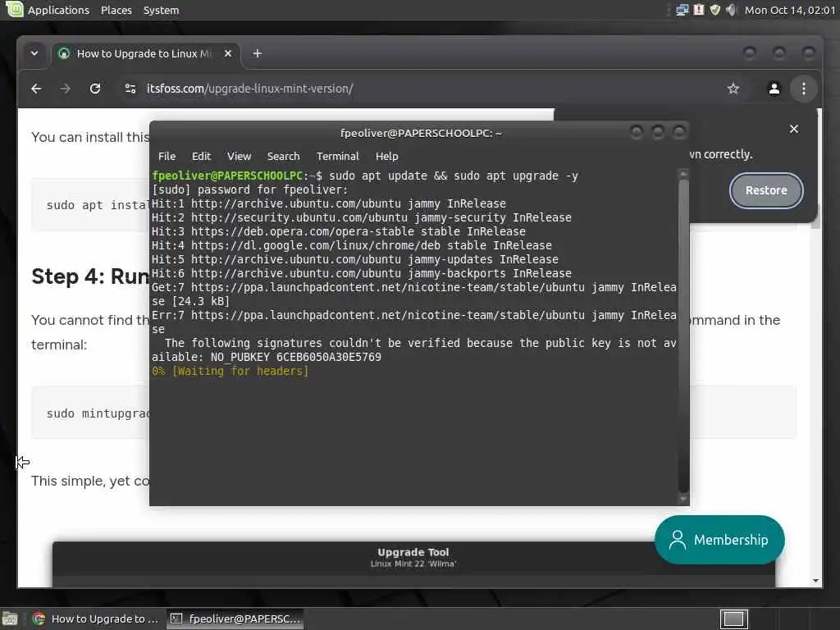Close the How to Upgrade browser tab
840x630 pixels.
(228, 53)
